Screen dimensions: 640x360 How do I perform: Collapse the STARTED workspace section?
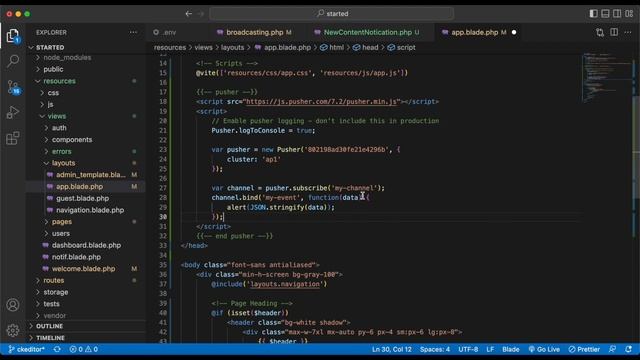(86, 47)
